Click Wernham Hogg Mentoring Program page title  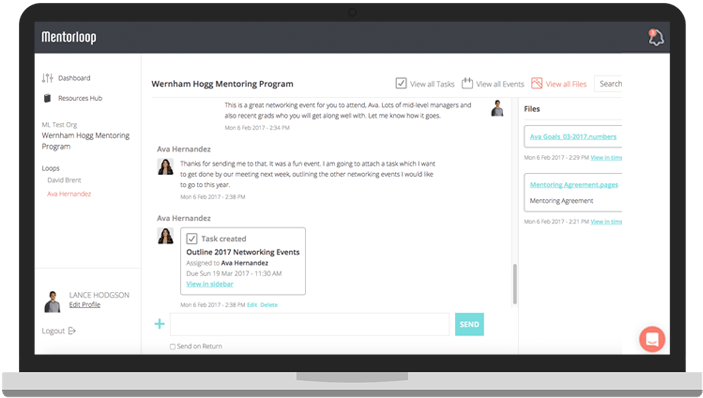pyautogui.click(x=222, y=84)
